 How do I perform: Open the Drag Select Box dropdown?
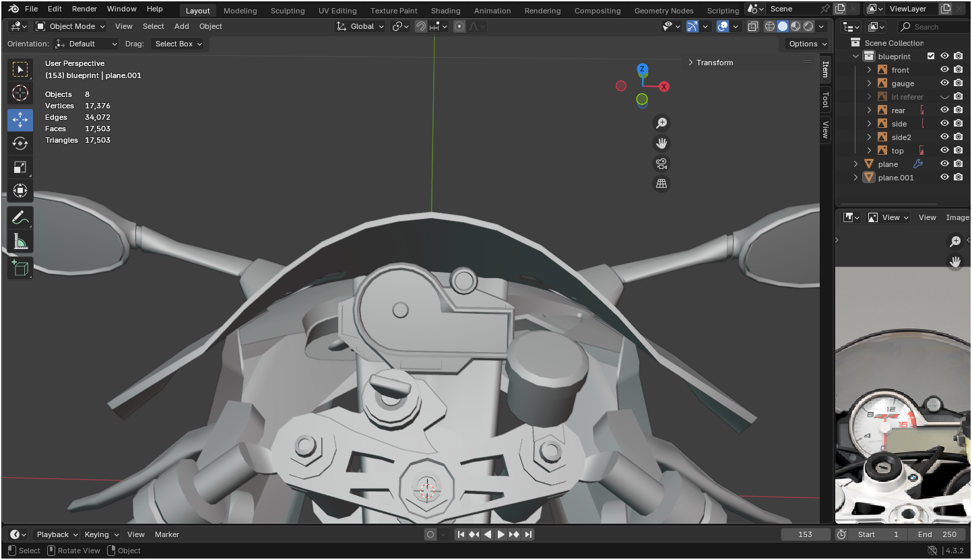click(177, 44)
